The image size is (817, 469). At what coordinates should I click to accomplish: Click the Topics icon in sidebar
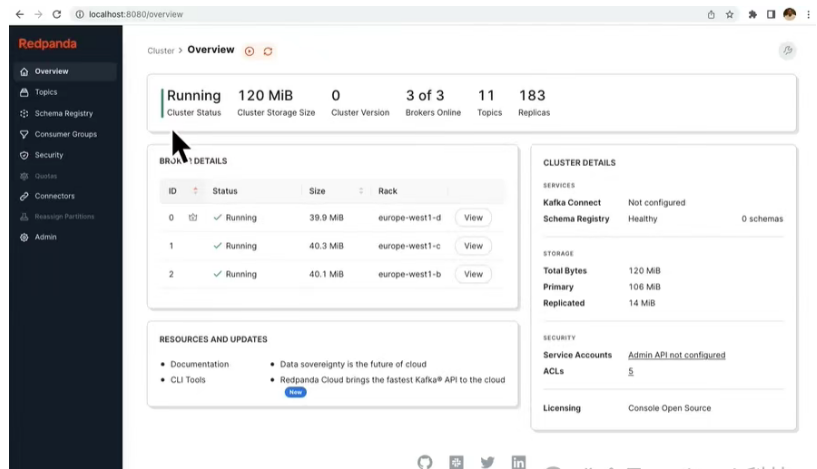[24, 92]
